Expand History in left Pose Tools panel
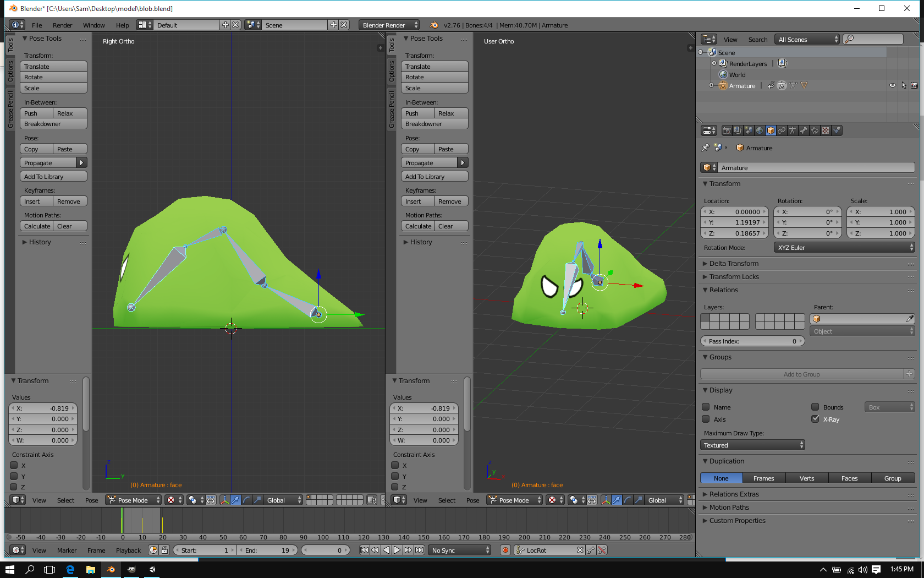This screenshot has width=924, height=578. (x=40, y=242)
